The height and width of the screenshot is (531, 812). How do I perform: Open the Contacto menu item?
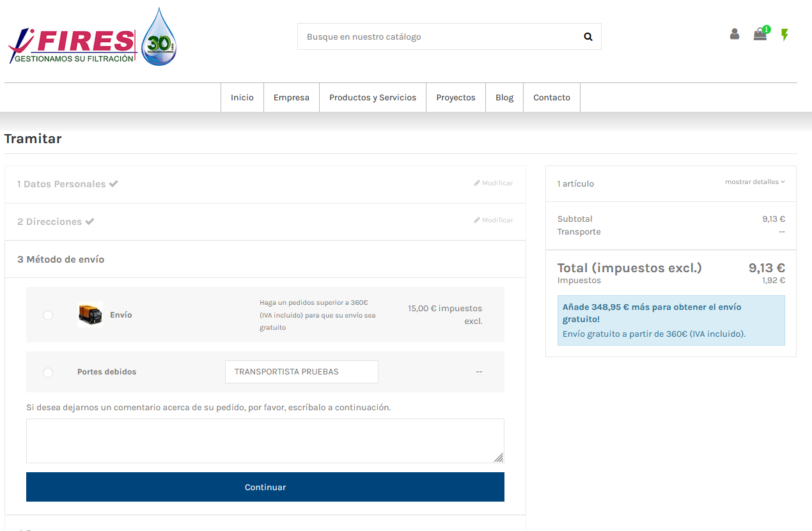pyautogui.click(x=552, y=98)
